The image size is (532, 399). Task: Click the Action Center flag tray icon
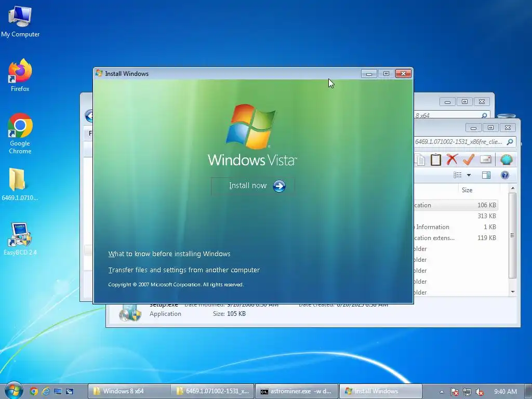(x=454, y=392)
